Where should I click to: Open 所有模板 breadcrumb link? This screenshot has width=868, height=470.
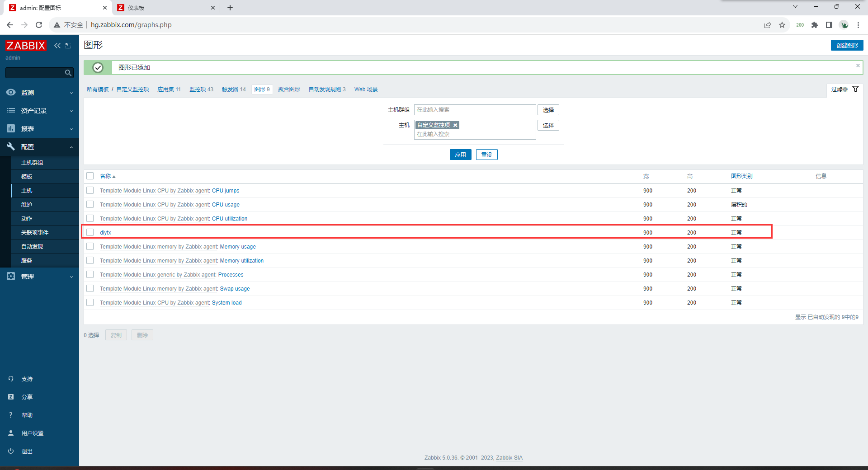[98, 89]
